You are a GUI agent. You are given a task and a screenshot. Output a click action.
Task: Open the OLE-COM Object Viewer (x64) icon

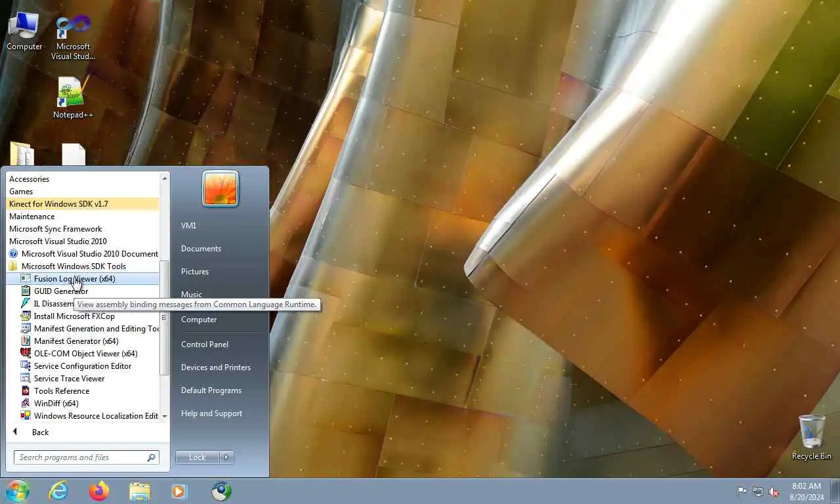(26, 354)
